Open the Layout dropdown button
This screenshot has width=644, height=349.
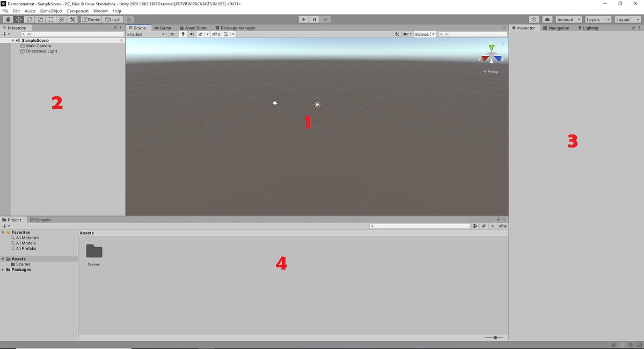pos(627,19)
